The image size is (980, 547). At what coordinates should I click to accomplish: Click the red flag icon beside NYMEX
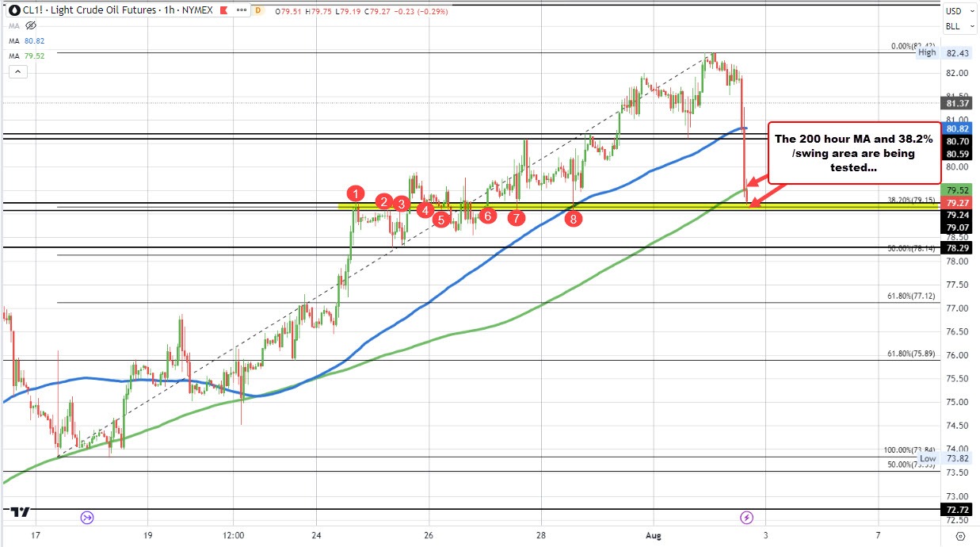(x=222, y=10)
